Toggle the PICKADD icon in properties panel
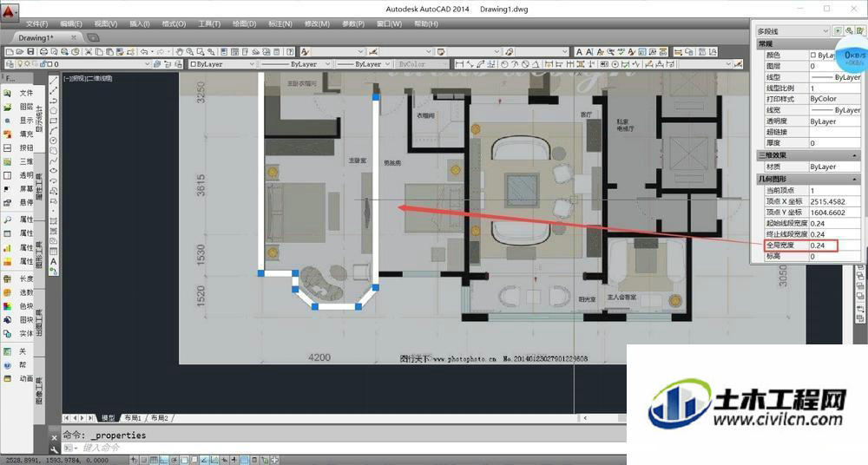This screenshot has height=465, width=868. [x=838, y=31]
